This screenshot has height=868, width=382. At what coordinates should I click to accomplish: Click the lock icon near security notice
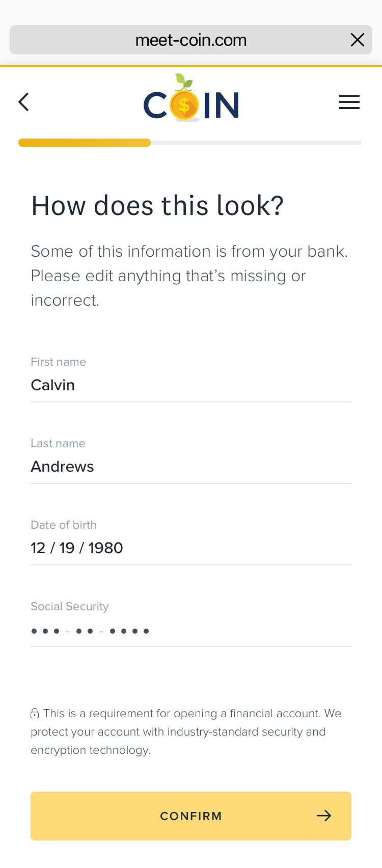34,713
